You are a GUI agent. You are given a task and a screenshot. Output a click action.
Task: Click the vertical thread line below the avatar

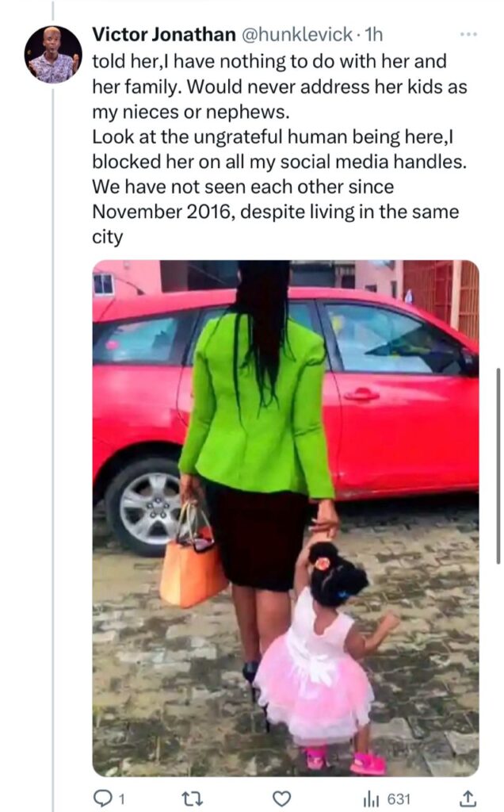pos(53,446)
